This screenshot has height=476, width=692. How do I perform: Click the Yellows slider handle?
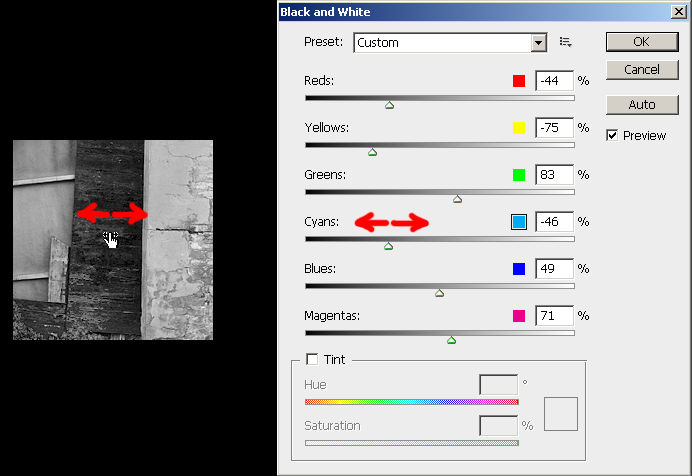click(x=372, y=153)
